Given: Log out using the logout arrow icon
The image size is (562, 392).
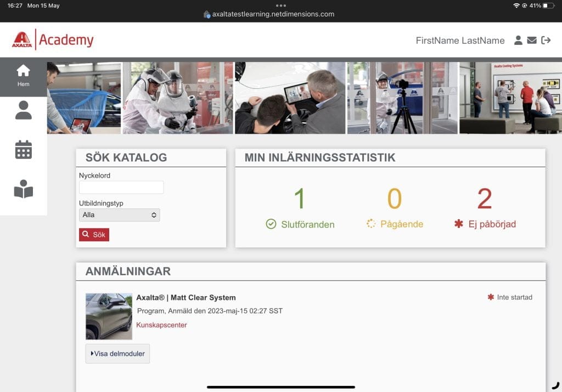Looking at the screenshot, I should pyautogui.click(x=546, y=40).
